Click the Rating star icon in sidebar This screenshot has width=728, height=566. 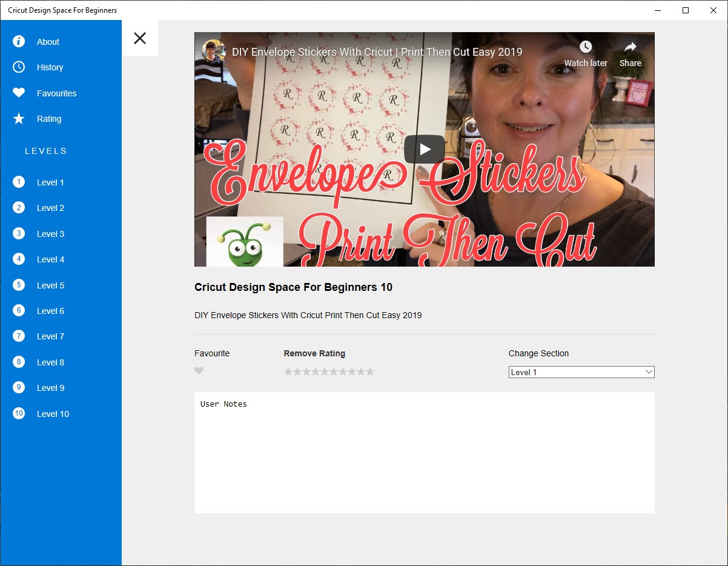[x=19, y=118]
